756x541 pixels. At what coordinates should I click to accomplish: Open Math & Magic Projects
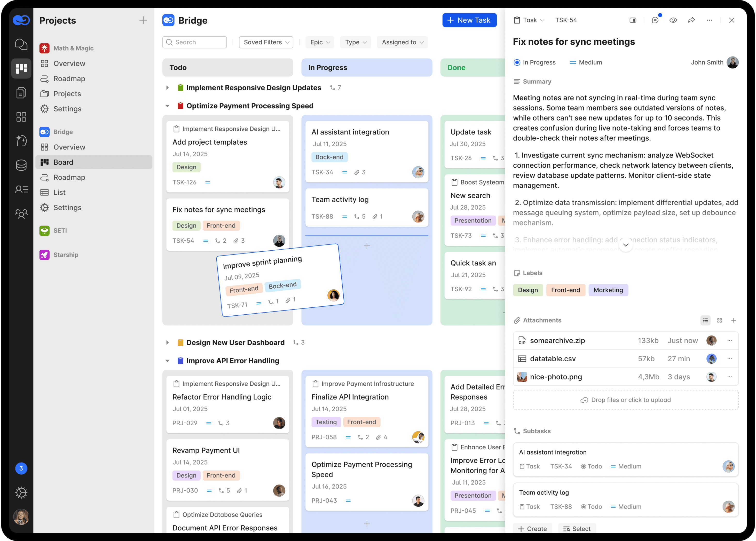[67, 94]
